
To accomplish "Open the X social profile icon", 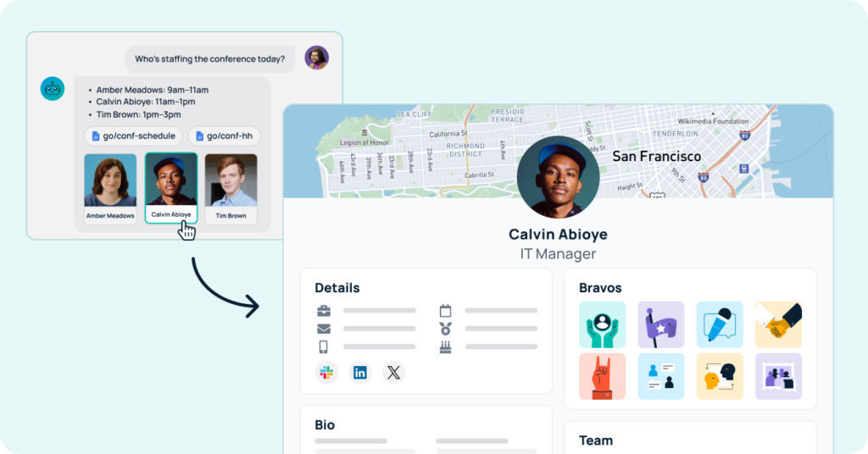I will (393, 373).
